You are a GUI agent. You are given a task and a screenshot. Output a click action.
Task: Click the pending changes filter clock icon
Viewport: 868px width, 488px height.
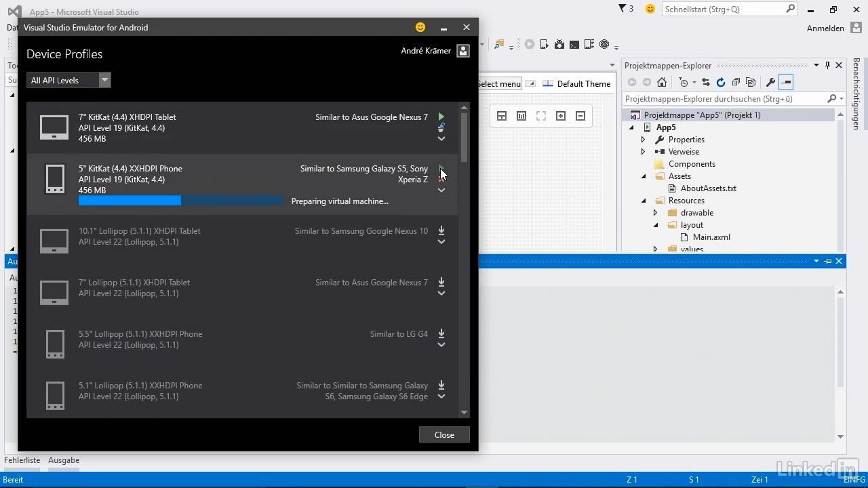684,82
